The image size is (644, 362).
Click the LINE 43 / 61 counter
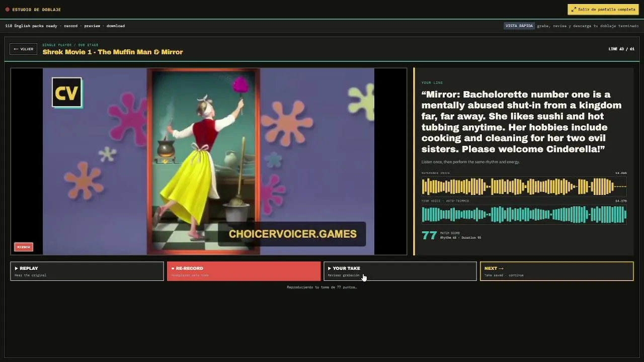[x=621, y=49]
